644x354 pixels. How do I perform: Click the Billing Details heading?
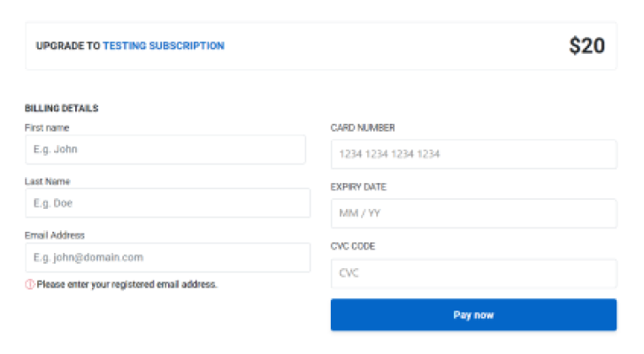click(61, 109)
